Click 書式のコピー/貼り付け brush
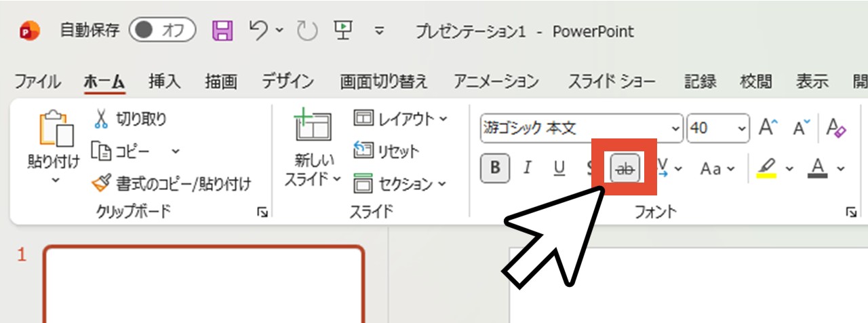 (171, 183)
